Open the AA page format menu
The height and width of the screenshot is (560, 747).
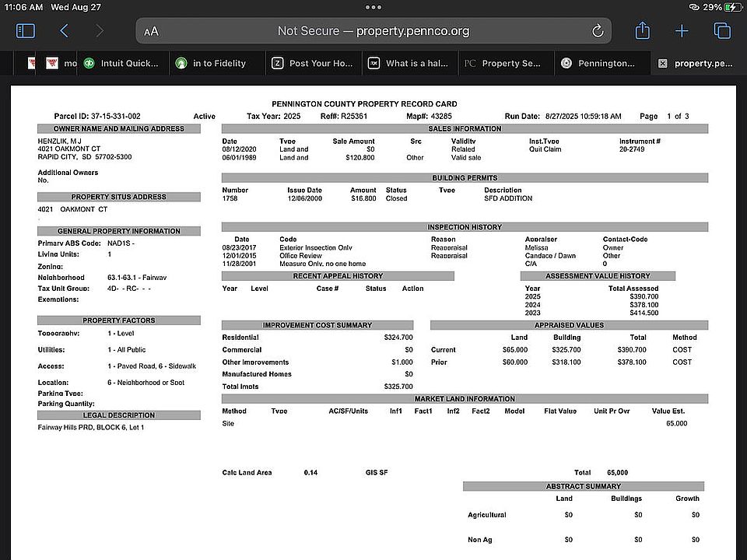point(152,32)
